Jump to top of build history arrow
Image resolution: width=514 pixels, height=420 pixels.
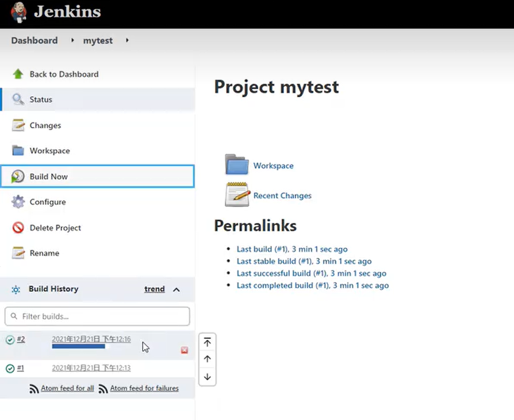click(x=207, y=342)
